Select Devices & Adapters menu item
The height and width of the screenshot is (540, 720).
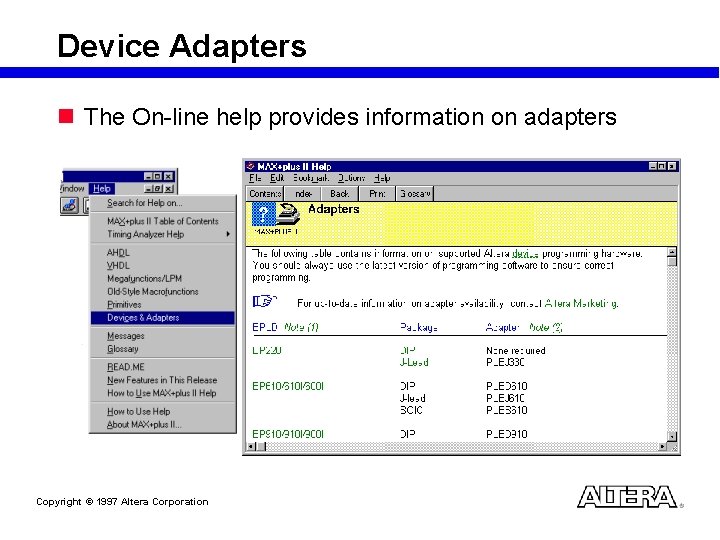point(163,318)
